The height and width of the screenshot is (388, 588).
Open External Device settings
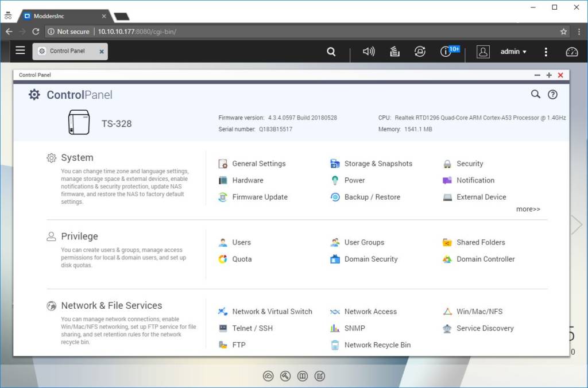[474, 197]
